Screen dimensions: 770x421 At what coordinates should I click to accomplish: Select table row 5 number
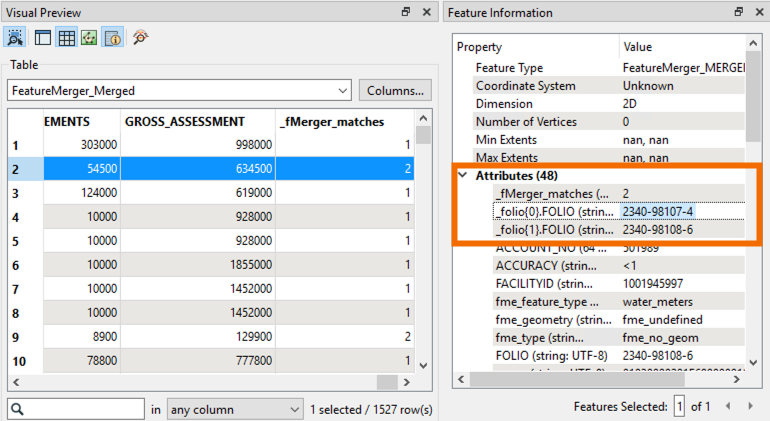pyautogui.click(x=15, y=242)
